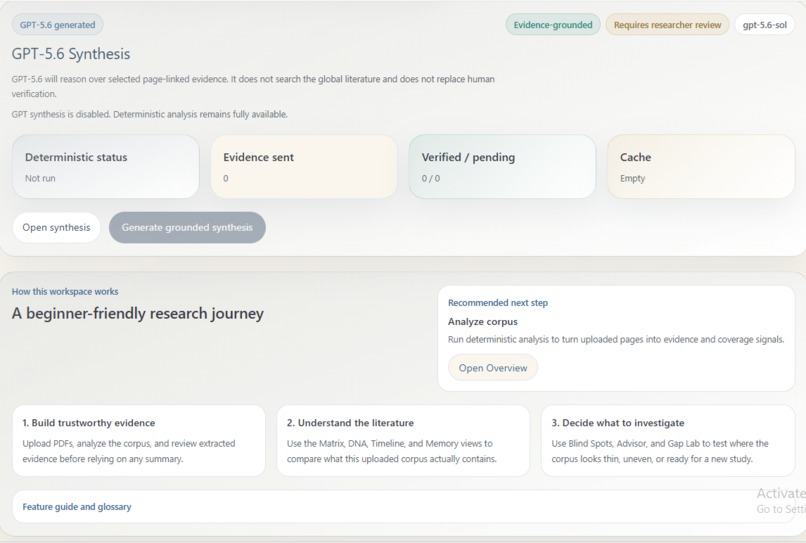The height and width of the screenshot is (543, 806).
Task: Click Generate grounded synthesis button
Action: tap(187, 227)
